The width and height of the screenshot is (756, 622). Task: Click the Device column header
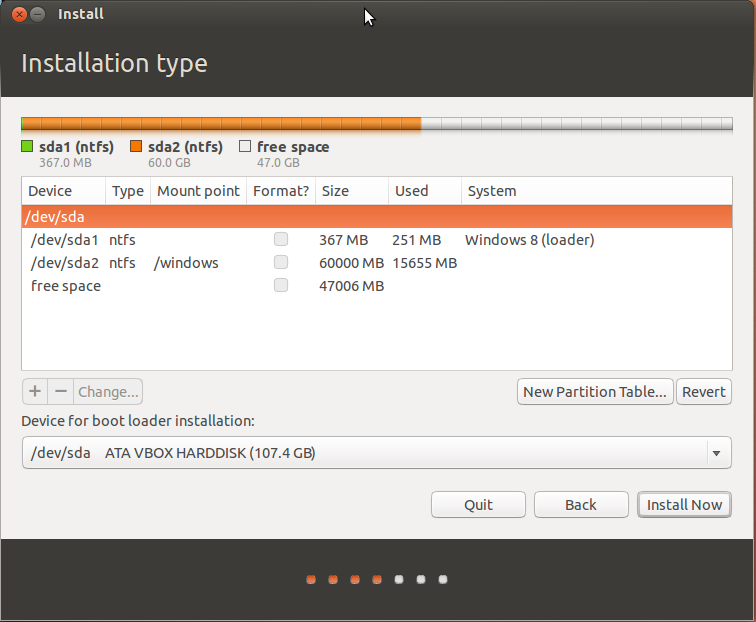(x=64, y=191)
